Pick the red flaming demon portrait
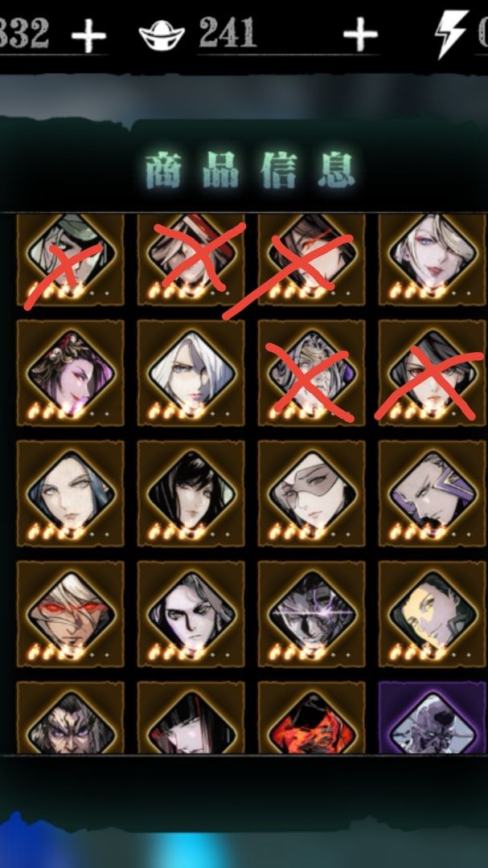 [312, 718]
